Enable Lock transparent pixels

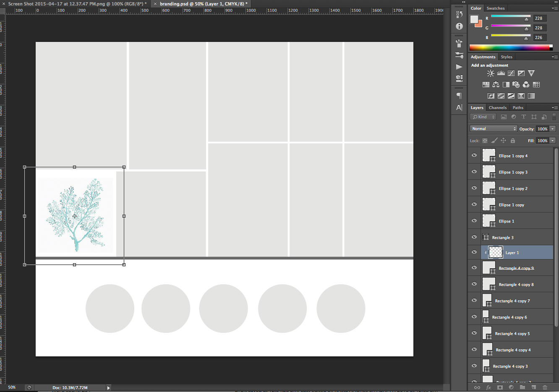pos(485,140)
